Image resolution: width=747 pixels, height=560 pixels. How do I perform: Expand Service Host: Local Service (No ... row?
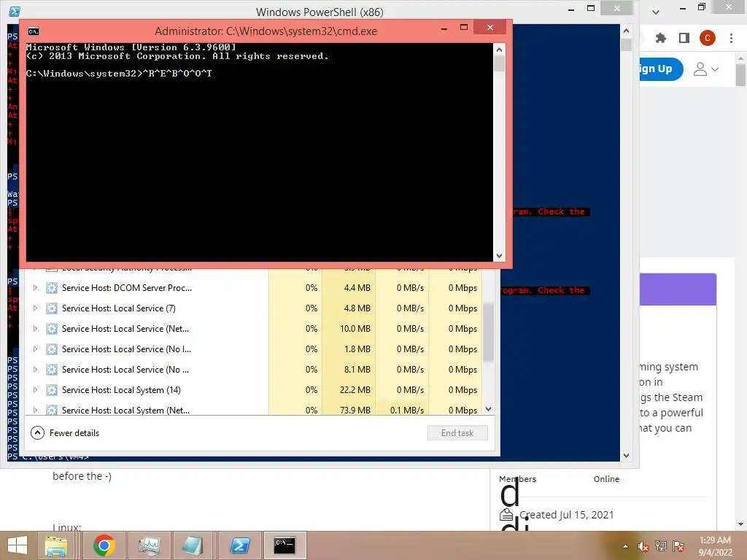[x=35, y=370]
